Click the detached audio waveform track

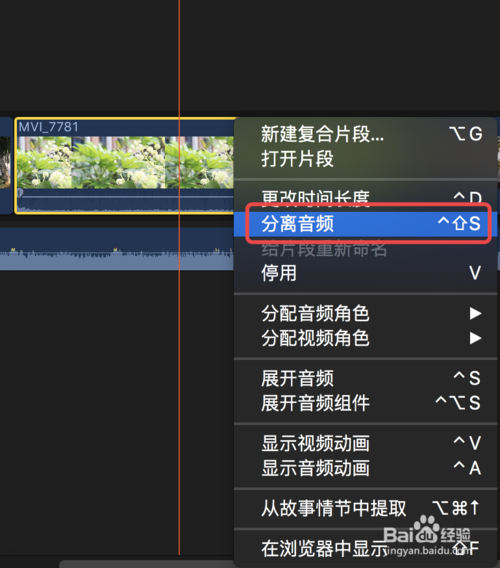click(x=117, y=250)
